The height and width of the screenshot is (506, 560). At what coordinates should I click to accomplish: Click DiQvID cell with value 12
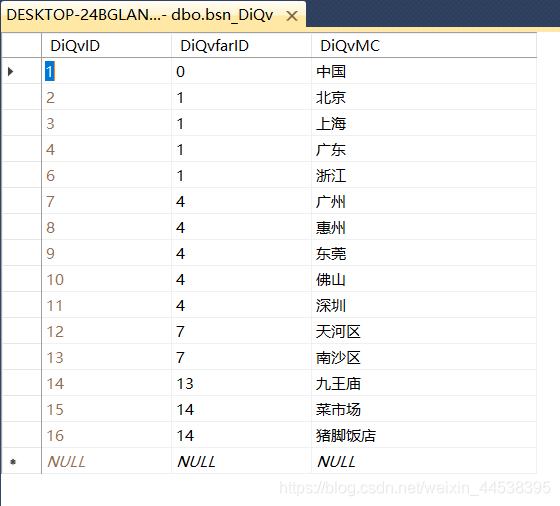(x=106, y=332)
